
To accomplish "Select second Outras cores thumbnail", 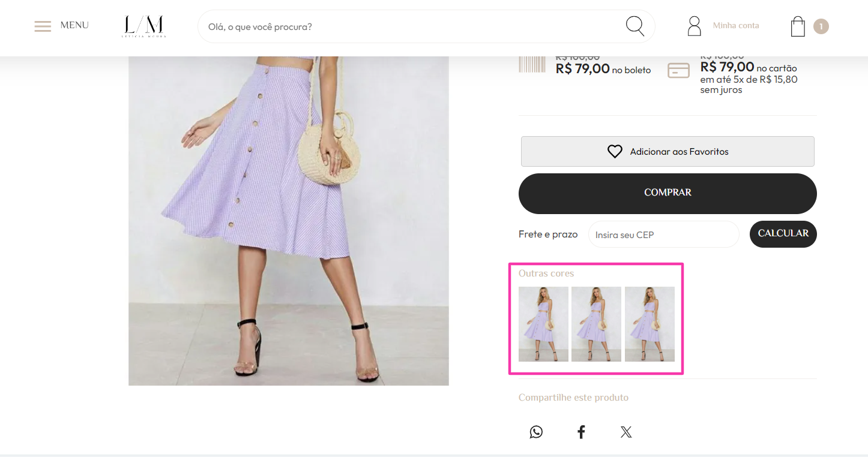I will [x=596, y=324].
